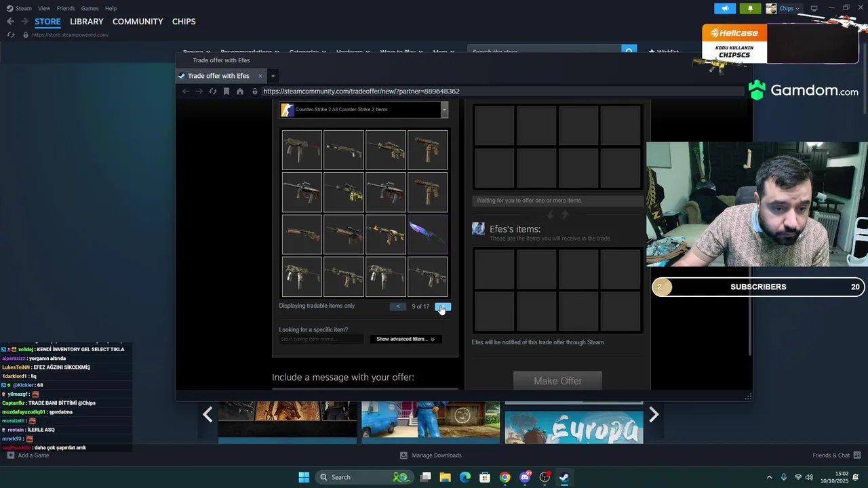Open Google Chrome from the taskbar
Image resolution: width=868 pixels, height=488 pixels.
[x=505, y=477]
